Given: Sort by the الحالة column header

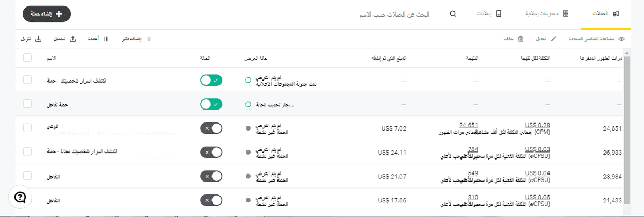Looking at the screenshot, I should click(x=204, y=57).
